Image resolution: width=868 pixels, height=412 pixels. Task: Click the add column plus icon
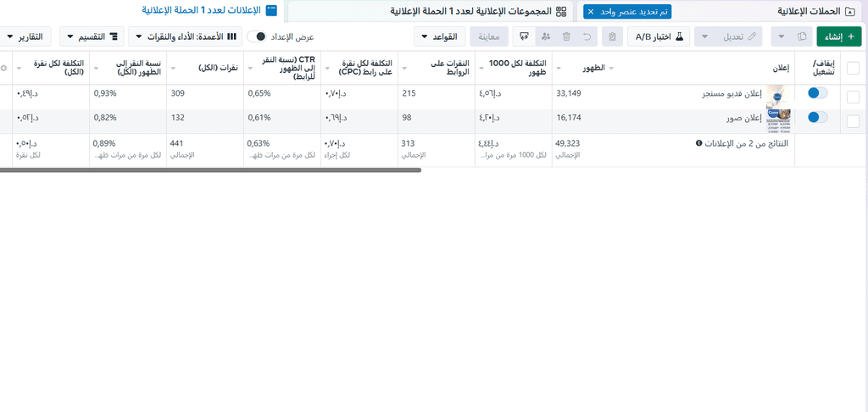pos(4,68)
